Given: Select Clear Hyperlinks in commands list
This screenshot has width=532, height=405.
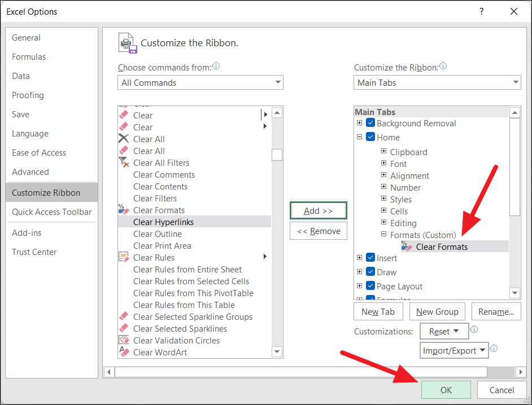Looking at the screenshot, I should 194,222.
